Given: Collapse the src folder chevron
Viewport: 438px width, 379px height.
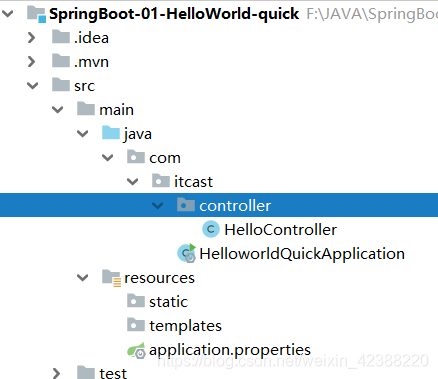Looking at the screenshot, I should pos(33,86).
